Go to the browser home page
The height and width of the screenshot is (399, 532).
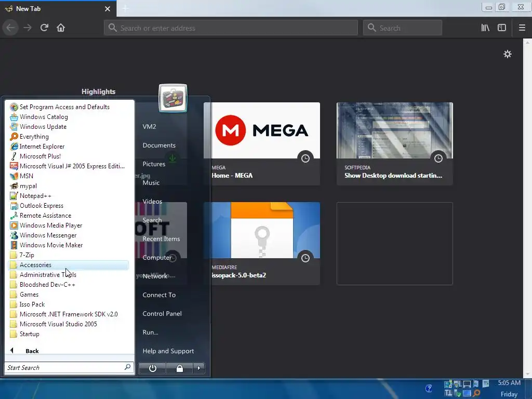coord(61,28)
